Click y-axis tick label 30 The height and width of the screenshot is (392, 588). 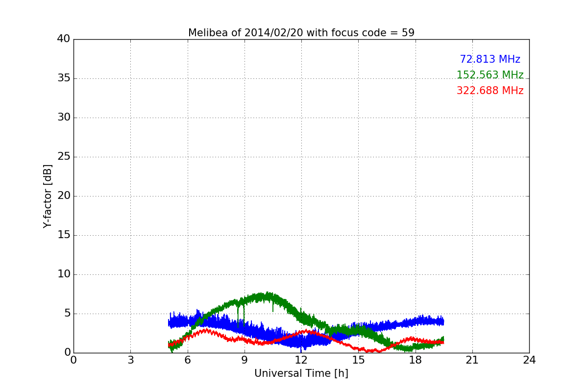64,118
